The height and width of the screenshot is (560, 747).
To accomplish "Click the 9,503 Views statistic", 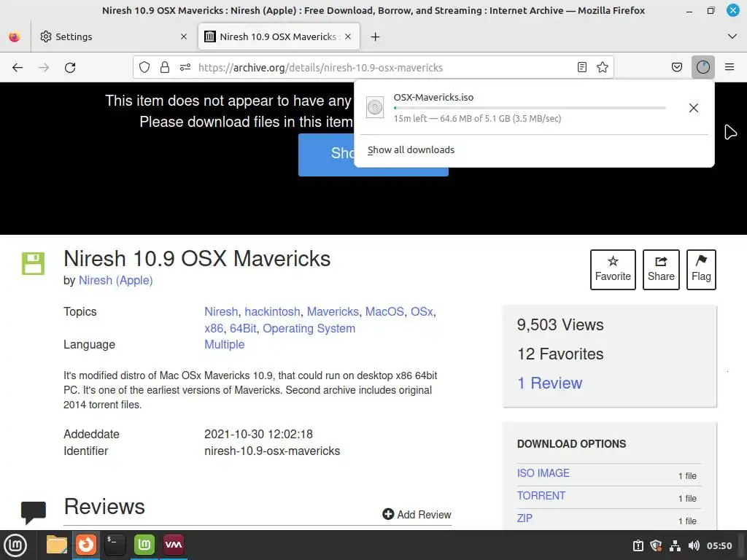I will [560, 324].
